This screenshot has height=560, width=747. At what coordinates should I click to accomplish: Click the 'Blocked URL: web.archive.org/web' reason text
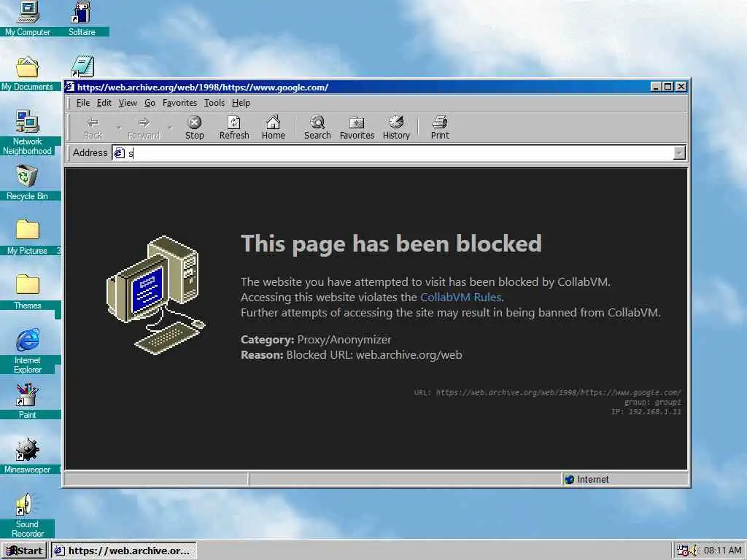click(374, 355)
